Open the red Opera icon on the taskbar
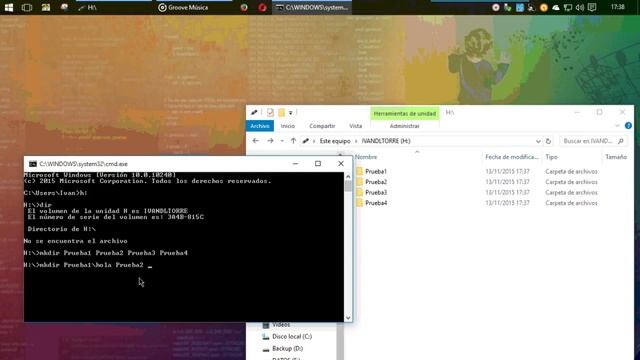 tap(262, 7)
